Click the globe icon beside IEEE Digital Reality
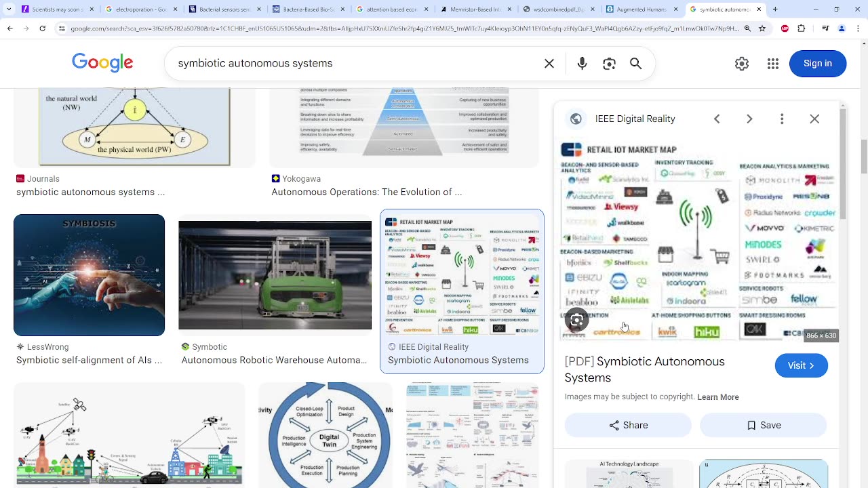 [x=576, y=119]
